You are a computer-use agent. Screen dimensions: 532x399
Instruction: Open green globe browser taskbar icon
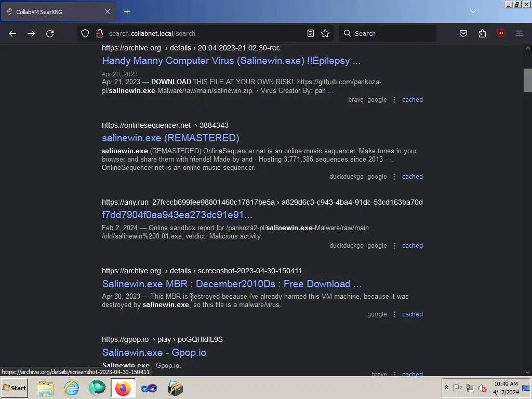coord(97,389)
